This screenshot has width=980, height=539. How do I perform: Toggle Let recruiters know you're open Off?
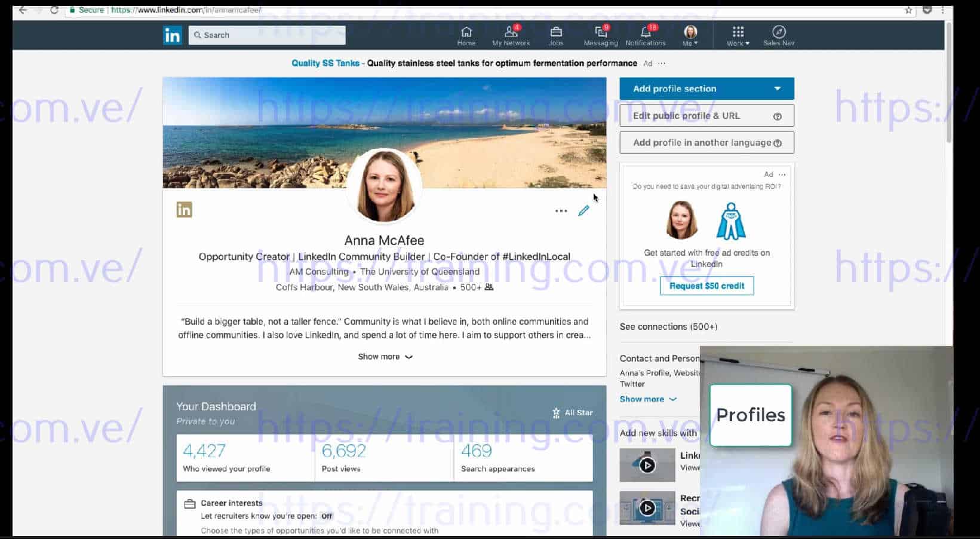[x=327, y=516]
